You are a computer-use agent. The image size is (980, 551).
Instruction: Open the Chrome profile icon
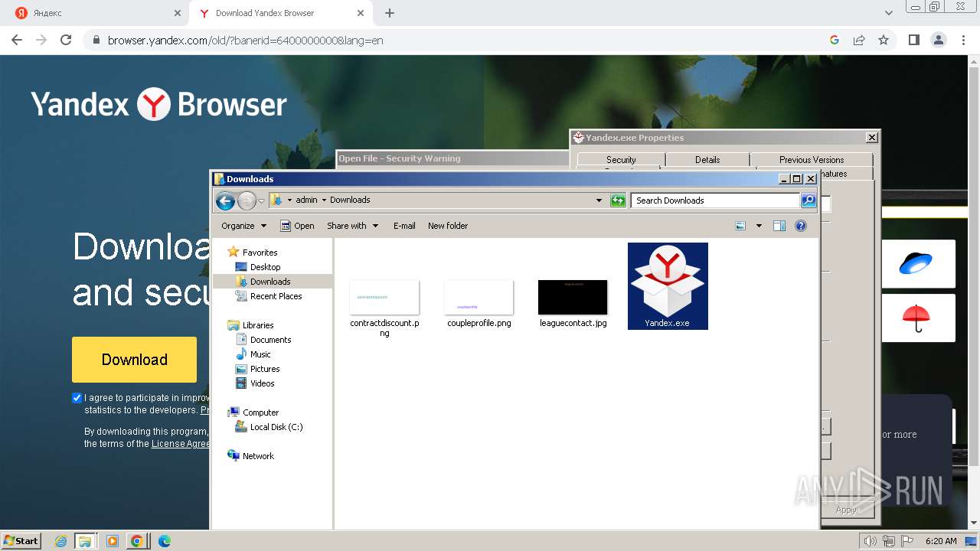point(939,40)
